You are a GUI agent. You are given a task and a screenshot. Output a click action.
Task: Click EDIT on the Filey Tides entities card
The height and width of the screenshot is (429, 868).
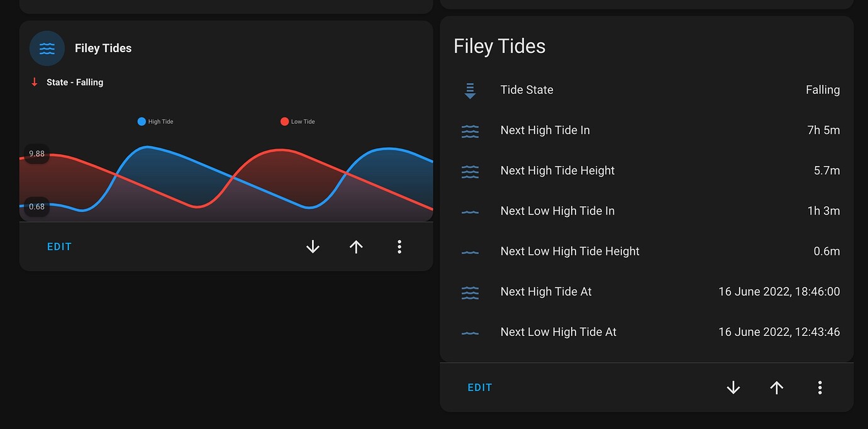[480, 387]
